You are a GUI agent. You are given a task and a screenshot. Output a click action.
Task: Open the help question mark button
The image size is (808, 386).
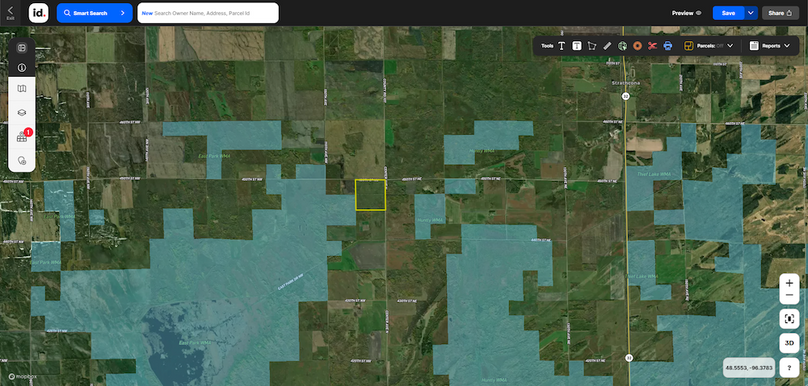[x=789, y=367]
